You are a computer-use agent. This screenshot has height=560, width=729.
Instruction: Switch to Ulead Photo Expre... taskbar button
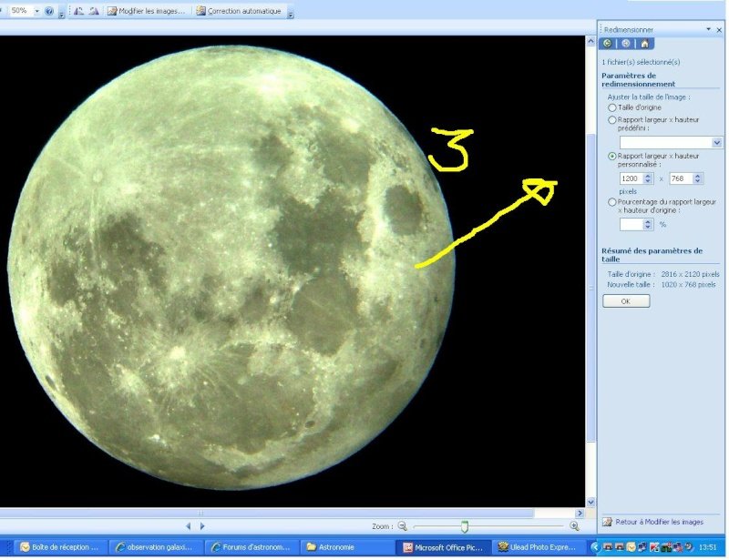point(539,547)
